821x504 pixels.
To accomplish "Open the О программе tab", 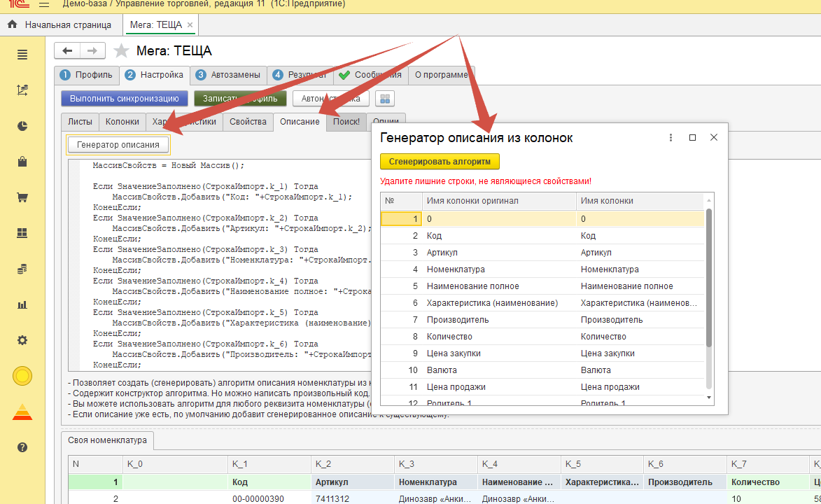I will coord(442,75).
